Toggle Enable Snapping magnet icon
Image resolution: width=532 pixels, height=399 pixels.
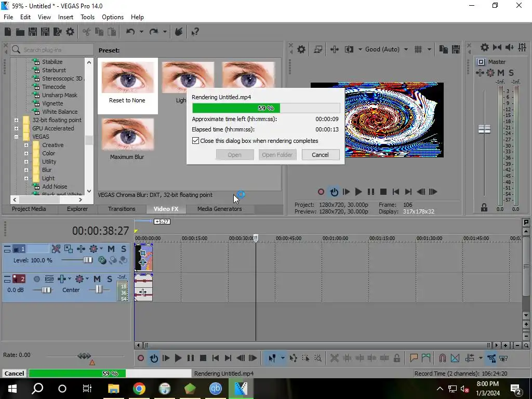pyautogui.click(x=443, y=358)
